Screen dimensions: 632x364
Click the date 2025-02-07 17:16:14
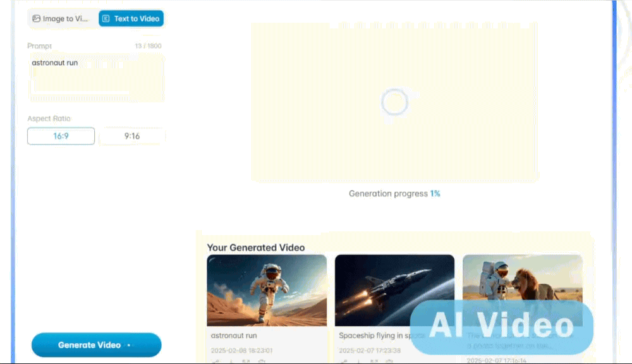[496, 361]
